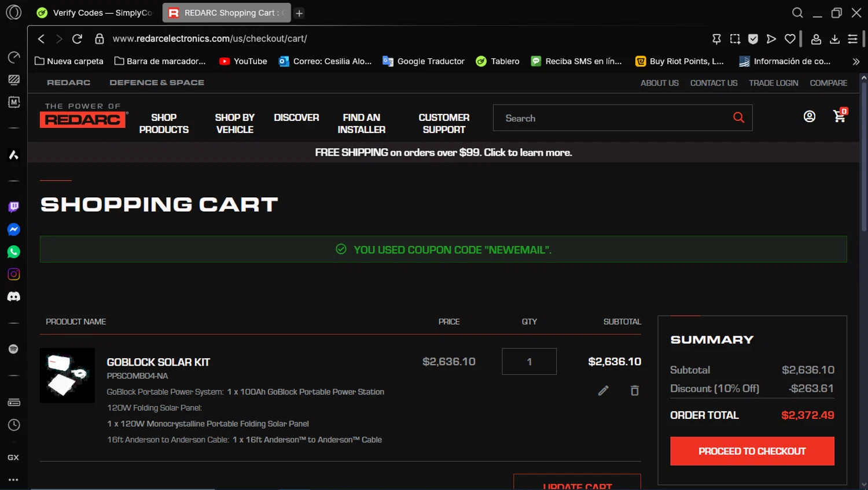Select the order total $2,372.49
Screen dimensions: 868x490
[x=807, y=415]
